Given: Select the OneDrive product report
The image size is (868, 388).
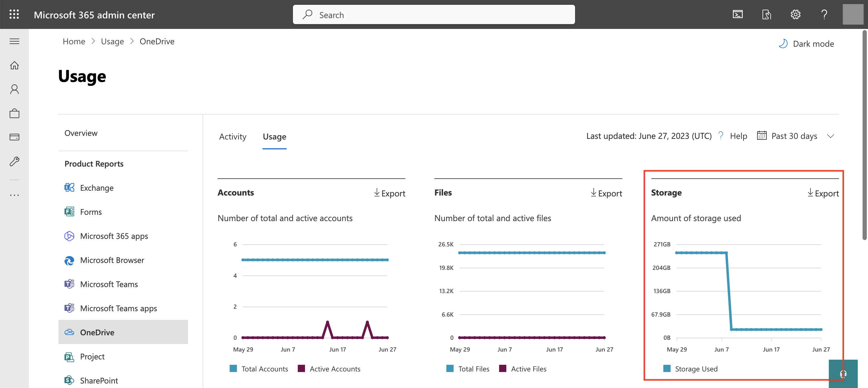Looking at the screenshot, I should pyautogui.click(x=123, y=332).
